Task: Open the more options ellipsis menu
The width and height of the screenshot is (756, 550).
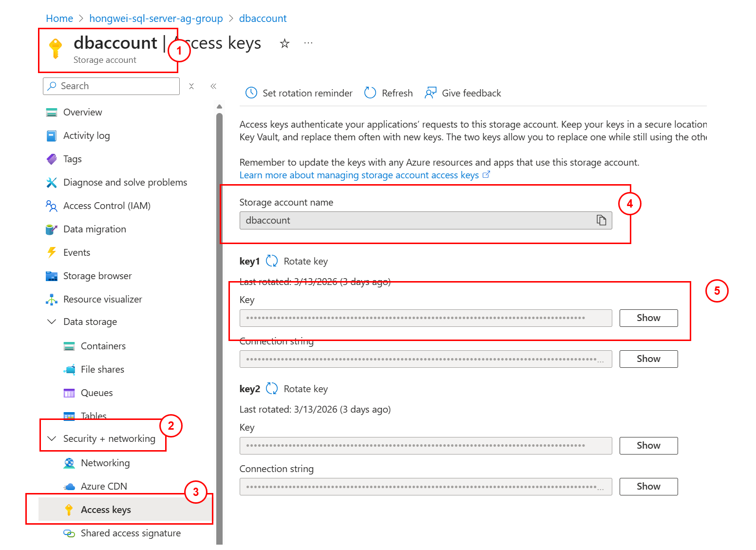Action: pos(308,43)
